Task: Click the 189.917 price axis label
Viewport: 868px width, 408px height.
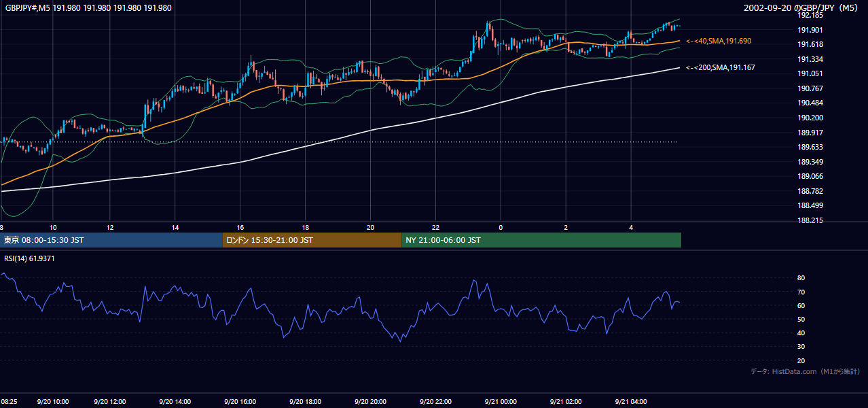Action: [810, 133]
